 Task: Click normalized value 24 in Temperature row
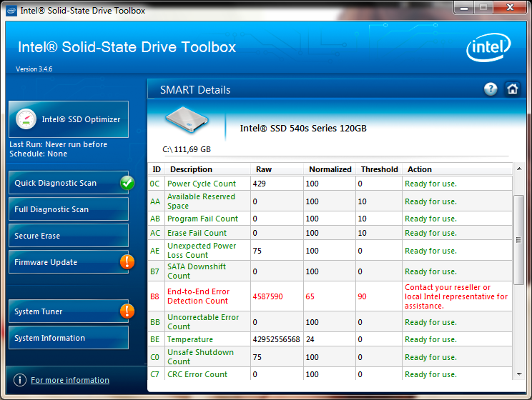310,339
